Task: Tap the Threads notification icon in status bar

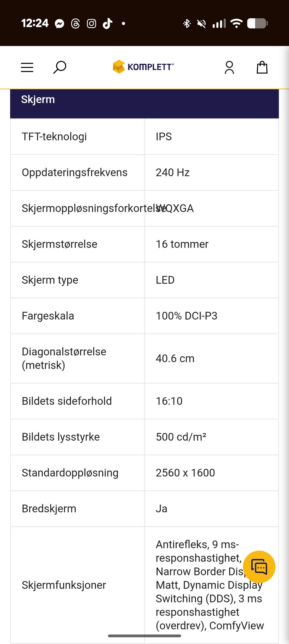Action: 75,23
